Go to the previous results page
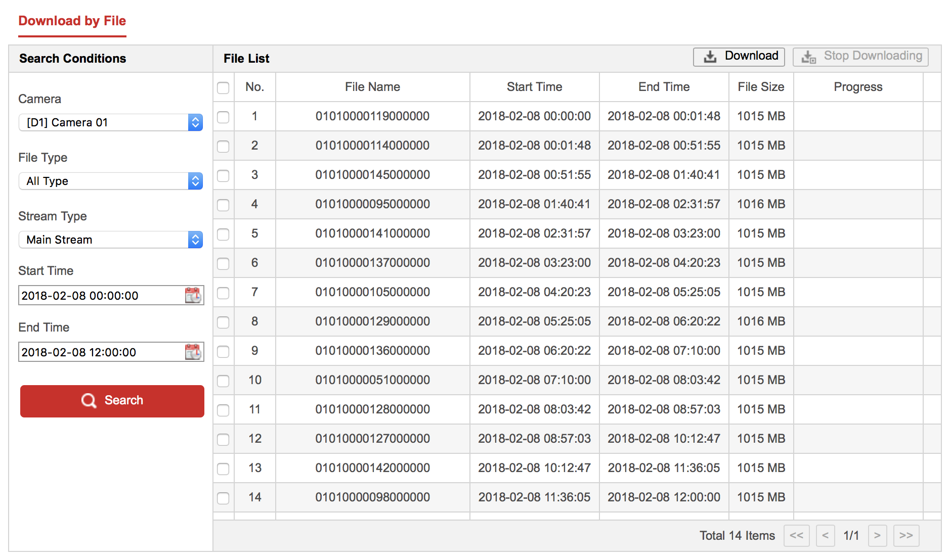950x560 pixels. (826, 536)
